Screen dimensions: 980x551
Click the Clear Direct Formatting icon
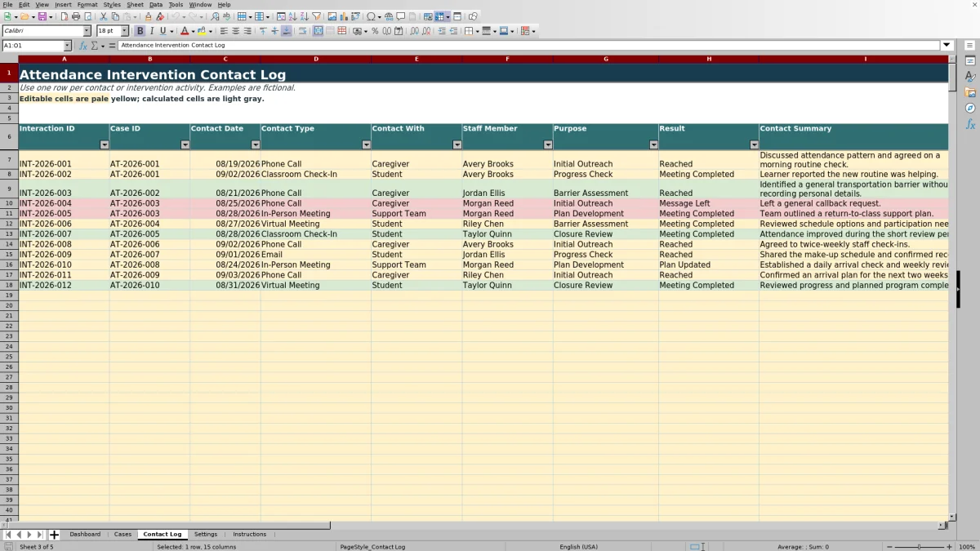tap(160, 16)
